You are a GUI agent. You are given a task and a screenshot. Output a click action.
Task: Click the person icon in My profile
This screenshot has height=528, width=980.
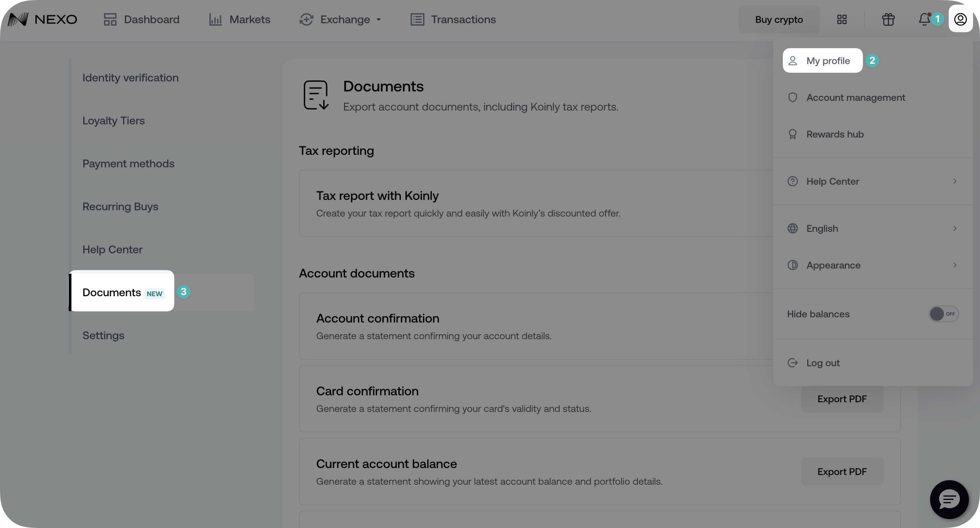[792, 61]
